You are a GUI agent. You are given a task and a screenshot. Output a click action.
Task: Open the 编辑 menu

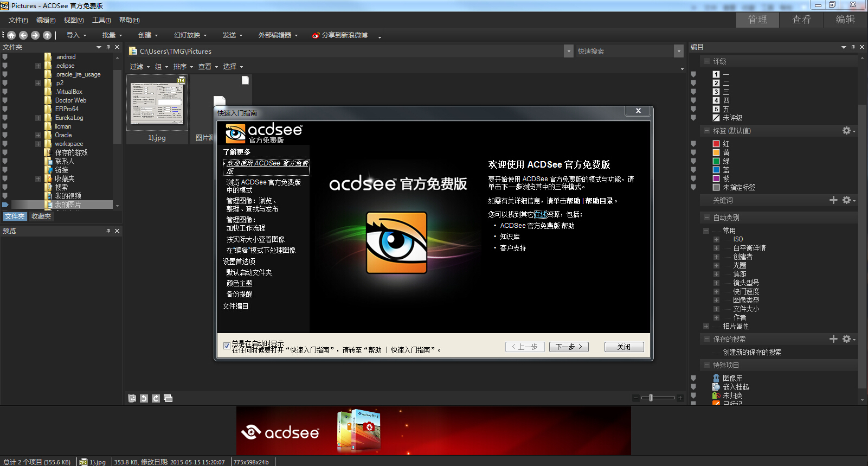click(x=46, y=20)
